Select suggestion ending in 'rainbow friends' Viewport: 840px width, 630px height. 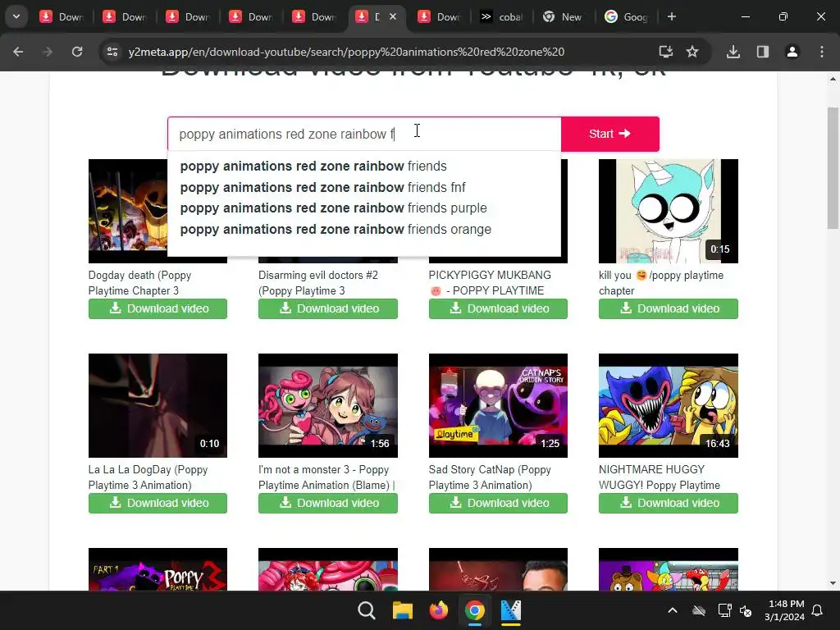(x=364, y=166)
